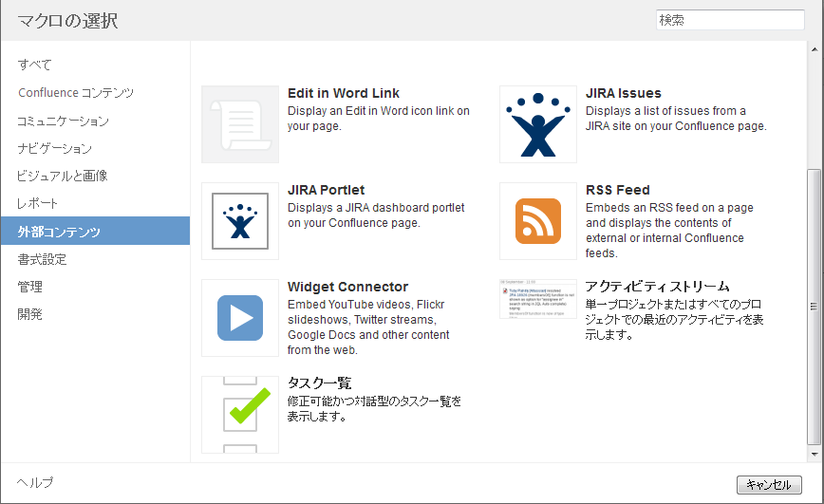This screenshot has width=824, height=504.
Task: Open the 書式設定 category
Action: (x=42, y=259)
